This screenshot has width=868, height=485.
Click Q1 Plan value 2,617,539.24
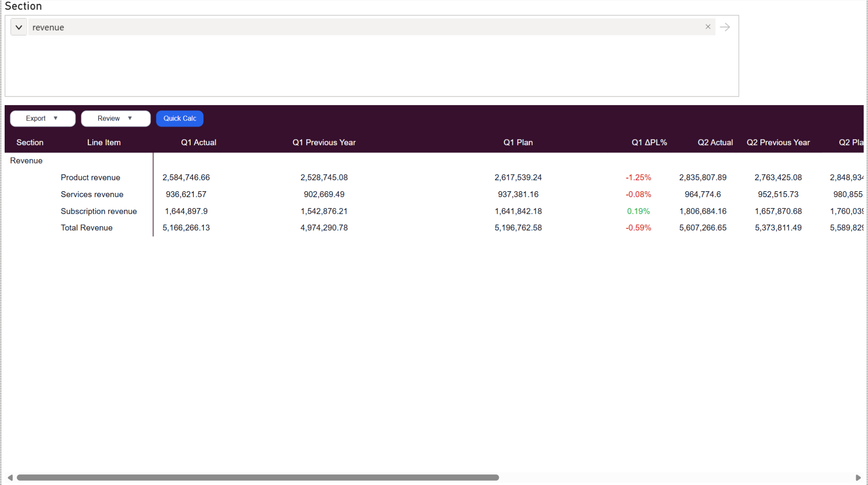[x=518, y=178]
